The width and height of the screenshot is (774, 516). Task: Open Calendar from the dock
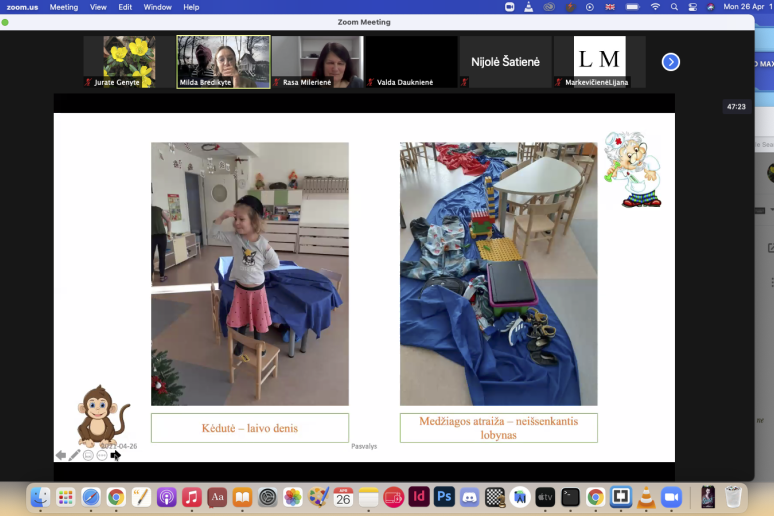coord(343,497)
